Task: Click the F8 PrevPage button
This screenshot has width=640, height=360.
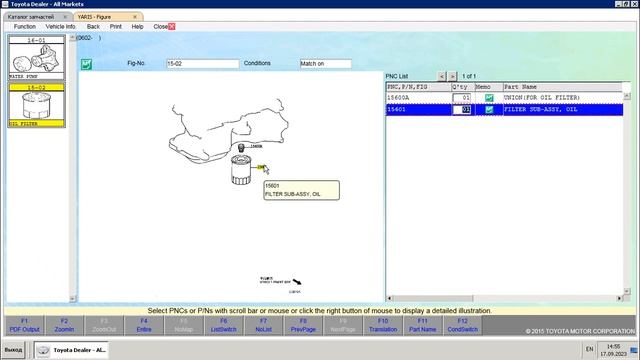Action: point(303,325)
